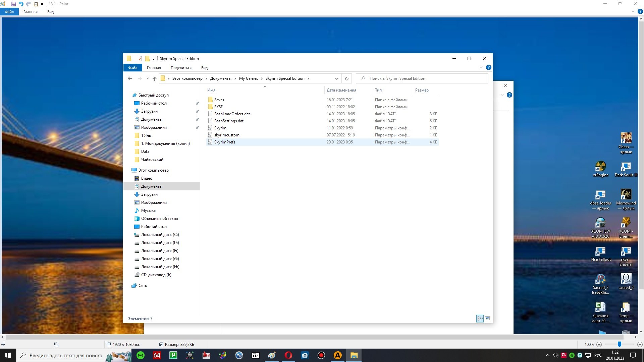Click in the Windows taskbar search box
The height and width of the screenshot is (362, 644).
(65, 355)
